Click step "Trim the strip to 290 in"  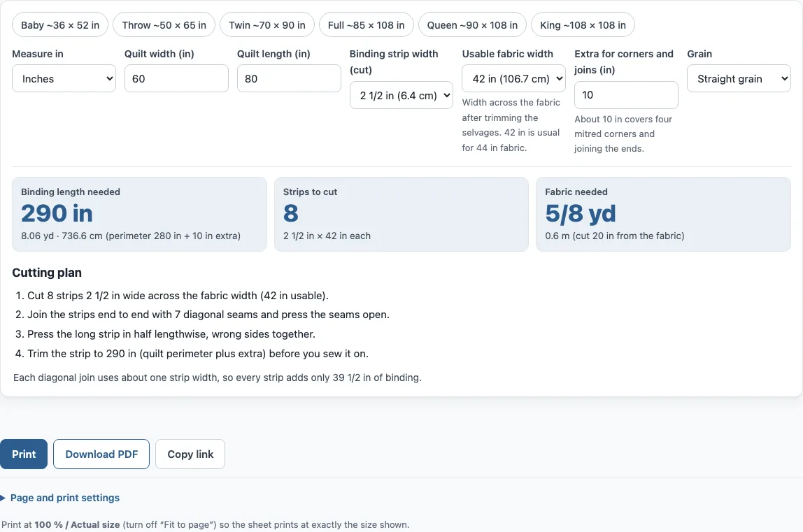(x=198, y=353)
